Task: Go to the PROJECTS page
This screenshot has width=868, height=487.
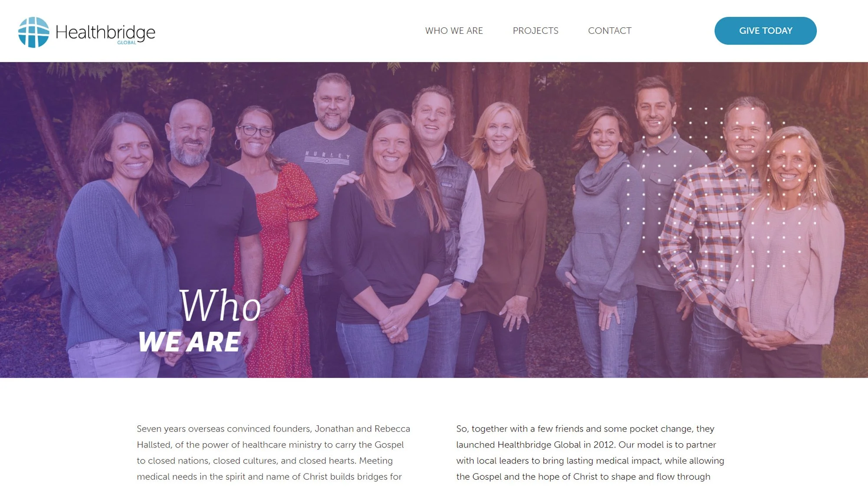Action: point(536,31)
